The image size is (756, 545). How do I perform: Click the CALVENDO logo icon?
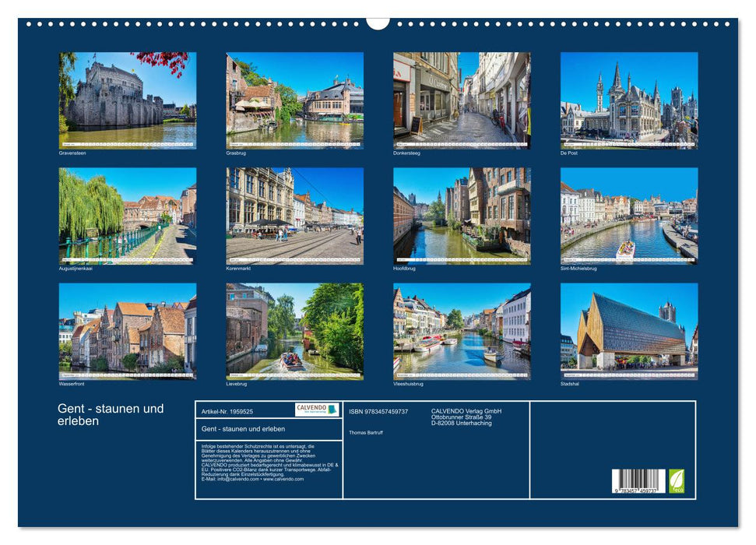pos(315,409)
